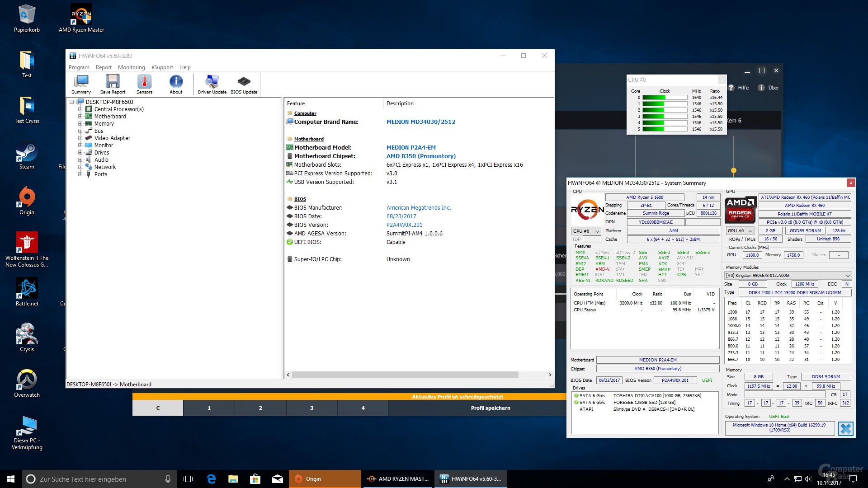Click the About info icon
Screen dimensions: 868x488
click(176, 84)
